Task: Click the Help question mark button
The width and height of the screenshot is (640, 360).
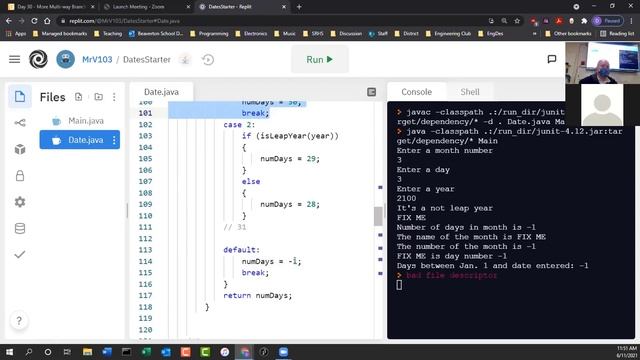Action: click(19, 321)
